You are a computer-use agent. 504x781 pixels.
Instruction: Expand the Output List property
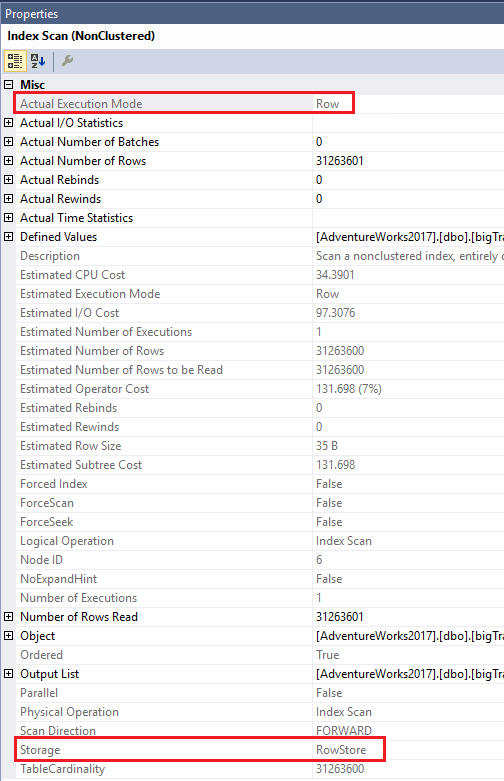click(x=8, y=673)
